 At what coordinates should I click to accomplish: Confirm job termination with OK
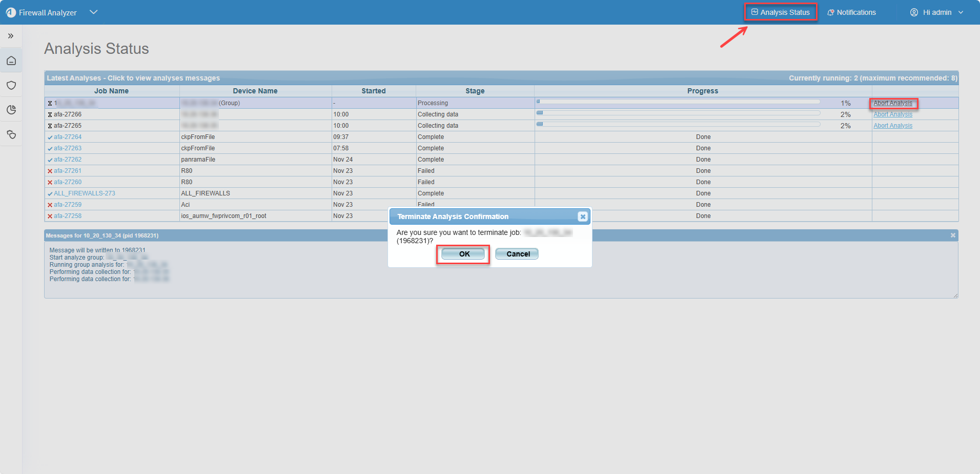464,254
